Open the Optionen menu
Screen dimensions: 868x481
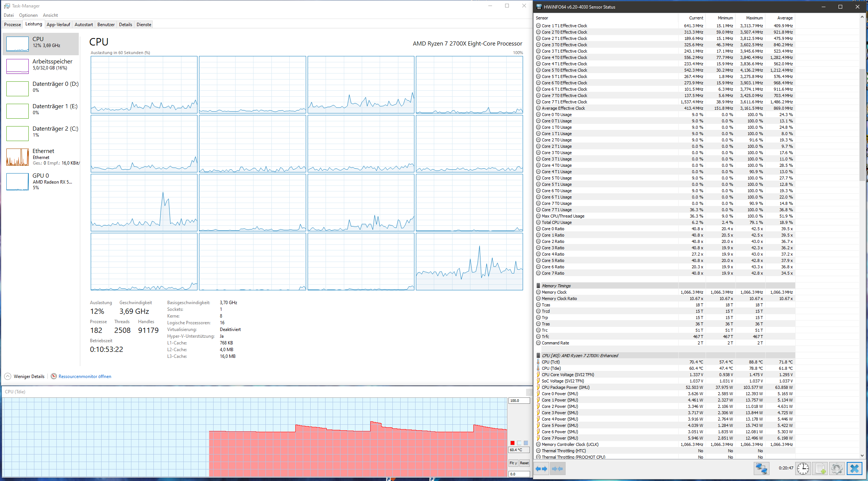click(28, 15)
